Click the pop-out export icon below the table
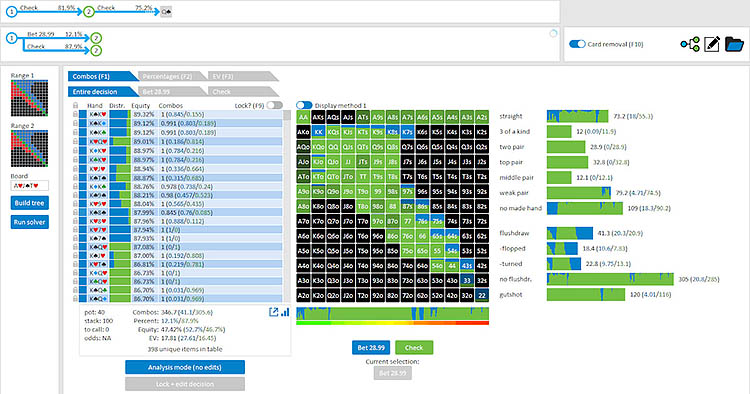This screenshot has width=750, height=394. (x=274, y=312)
